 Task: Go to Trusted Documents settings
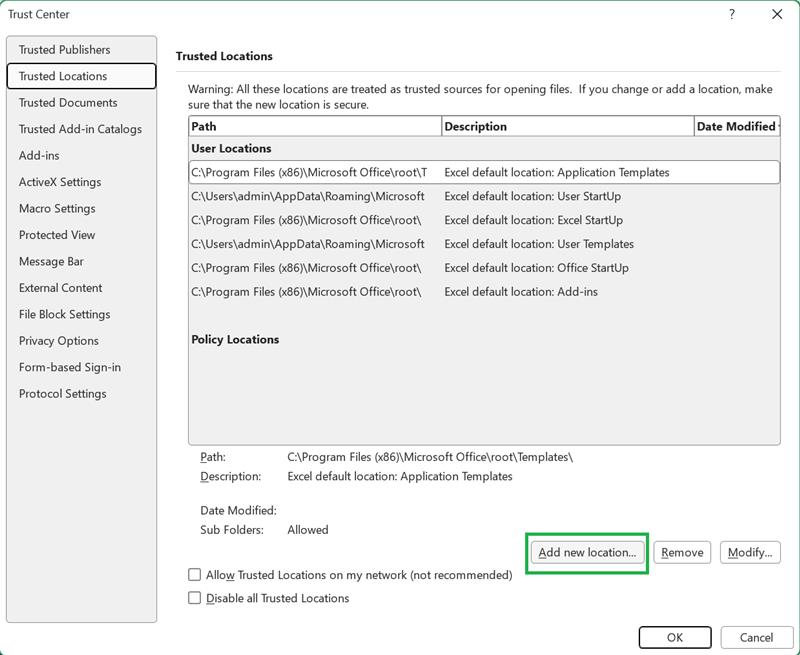[x=81, y=103]
